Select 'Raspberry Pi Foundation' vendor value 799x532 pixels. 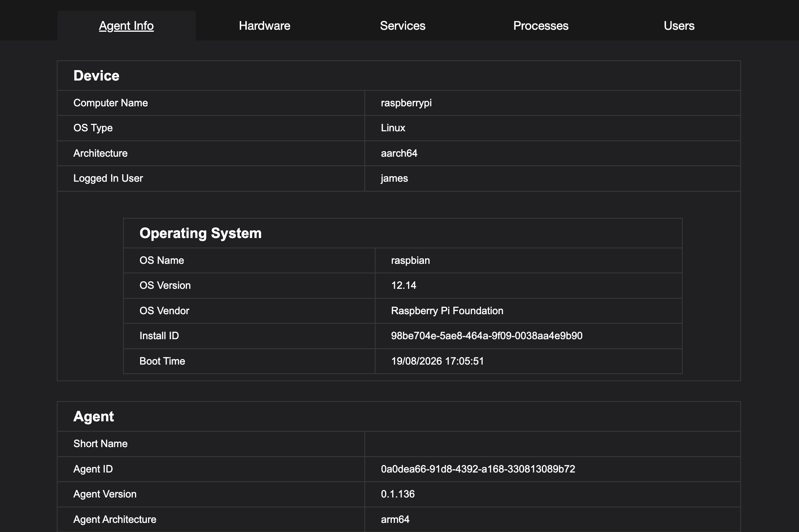447,311
